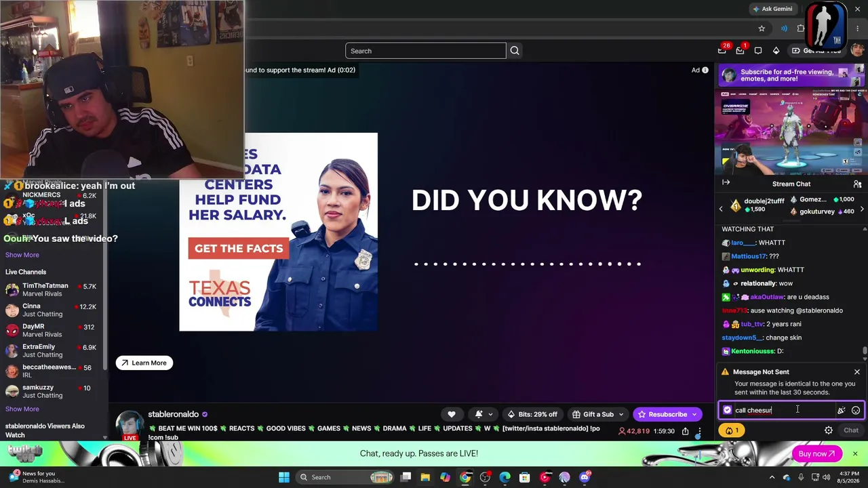Image resolution: width=868 pixels, height=488 pixels.
Task: Collapse the stream chat panel
Action: tap(726, 182)
